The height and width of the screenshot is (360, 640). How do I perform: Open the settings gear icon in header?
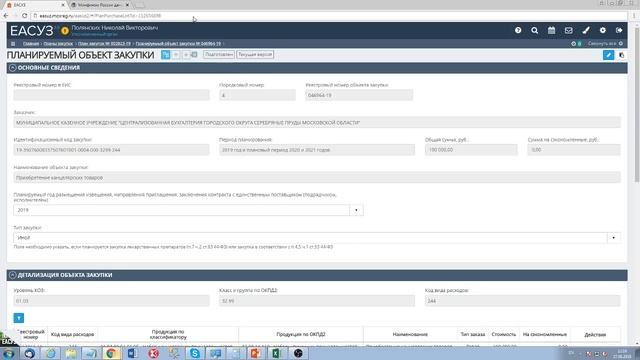pyautogui.click(x=603, y=30)
